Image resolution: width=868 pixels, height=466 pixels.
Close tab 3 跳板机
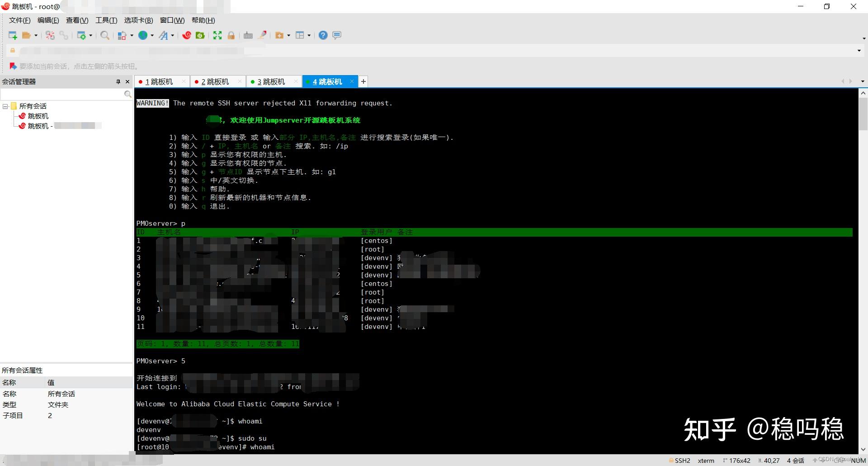click(x=296, y=81)
